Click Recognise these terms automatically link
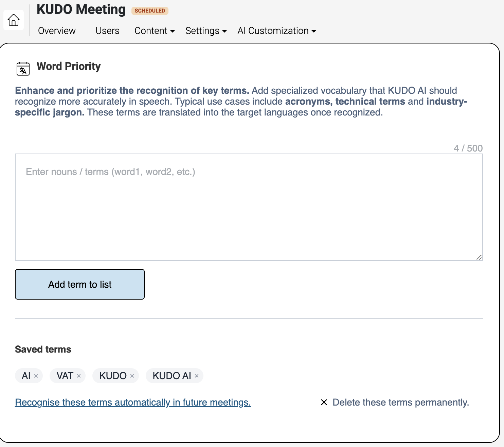The height and width of the screenshot is (447, 504). tap(133, 402)
